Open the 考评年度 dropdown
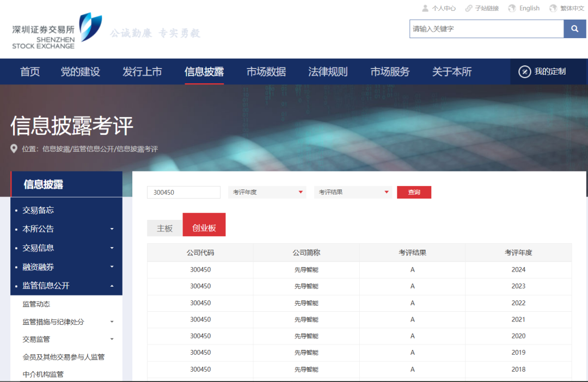 (x=267, y=192)
